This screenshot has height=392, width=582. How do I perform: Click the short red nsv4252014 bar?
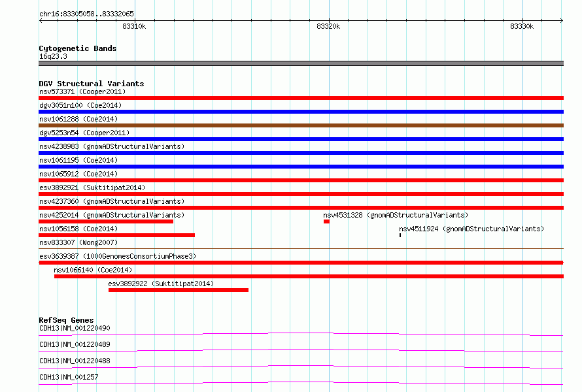coord(106,221)
